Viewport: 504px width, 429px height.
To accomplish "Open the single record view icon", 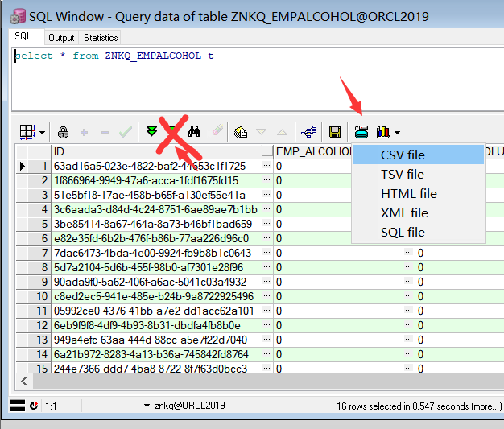I will pyautogui.click(x=241, y=132).
